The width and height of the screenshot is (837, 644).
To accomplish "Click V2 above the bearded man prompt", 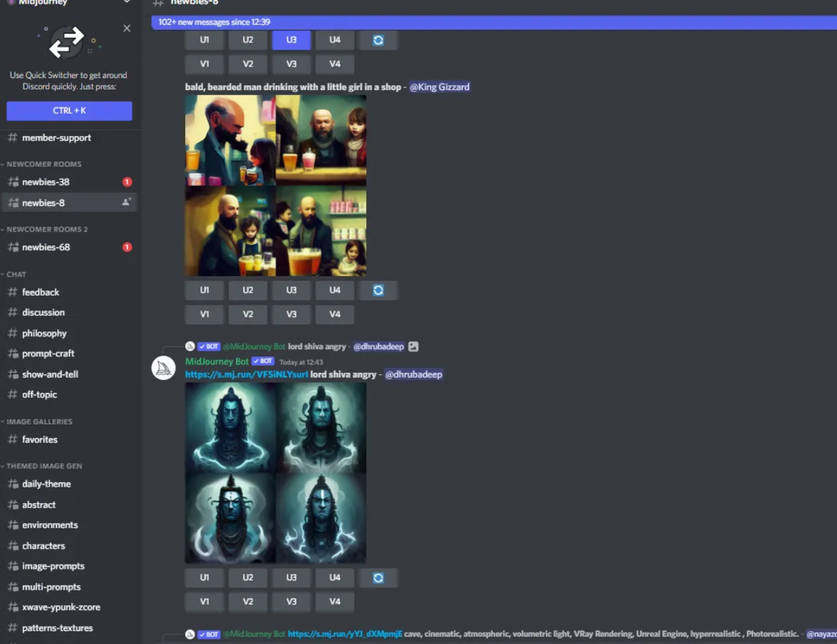I will (x=248, y=64).
